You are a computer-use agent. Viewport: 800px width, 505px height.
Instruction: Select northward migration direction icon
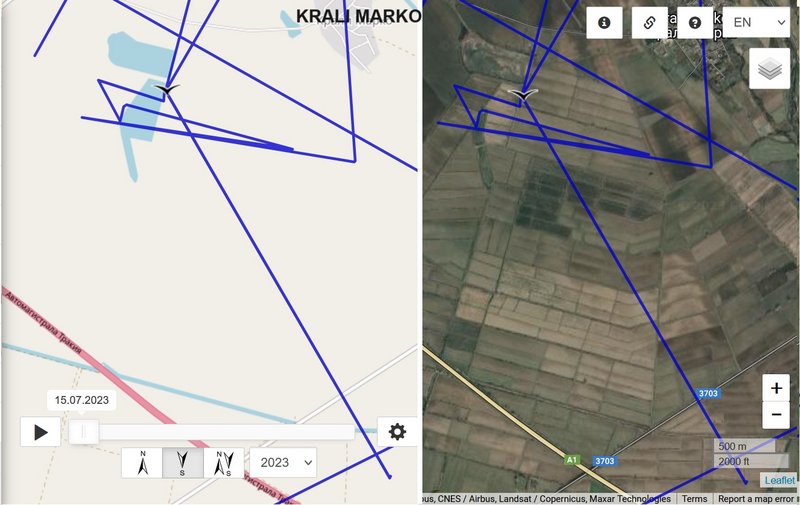point(142,463)
